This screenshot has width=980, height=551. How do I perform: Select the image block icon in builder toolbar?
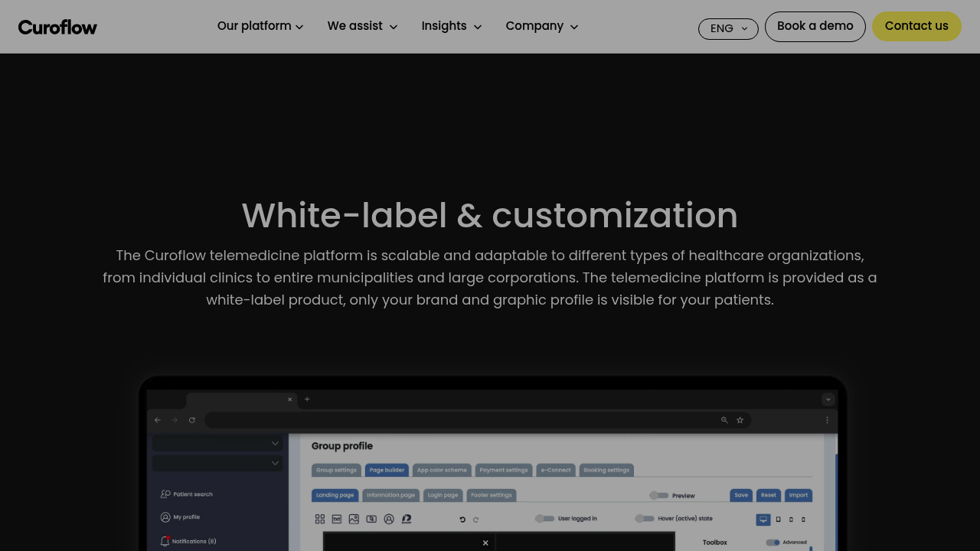354,519
